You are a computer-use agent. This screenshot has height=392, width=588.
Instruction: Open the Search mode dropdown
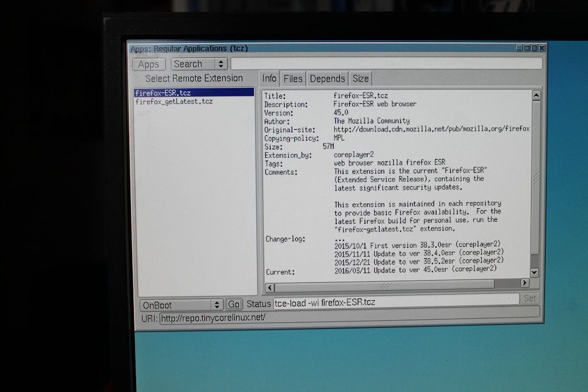[199, 64]
